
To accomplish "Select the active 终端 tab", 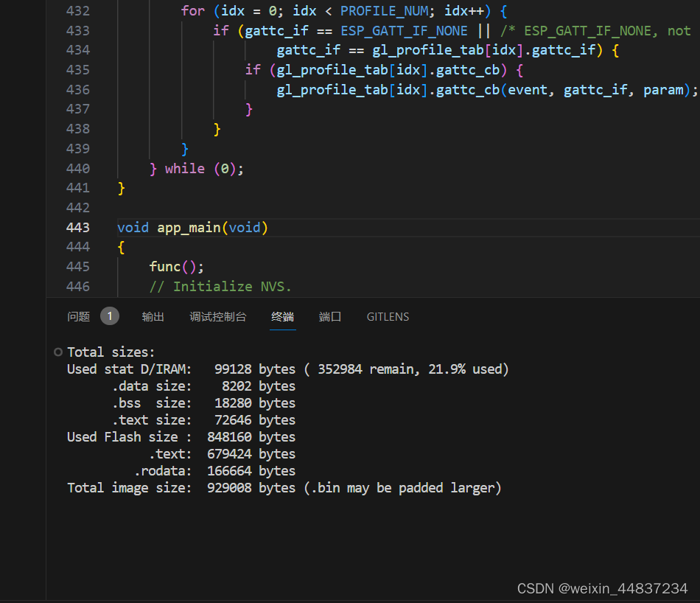I will click(x=282, y=316).
